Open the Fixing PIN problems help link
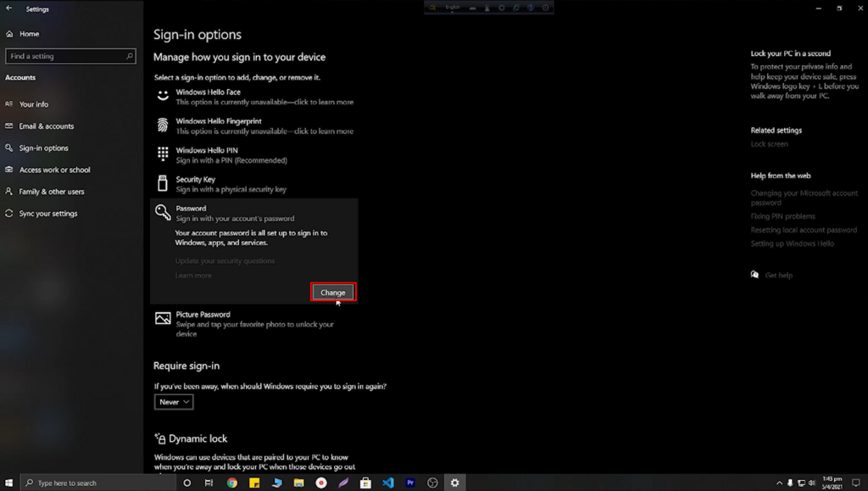 [782, 216]
